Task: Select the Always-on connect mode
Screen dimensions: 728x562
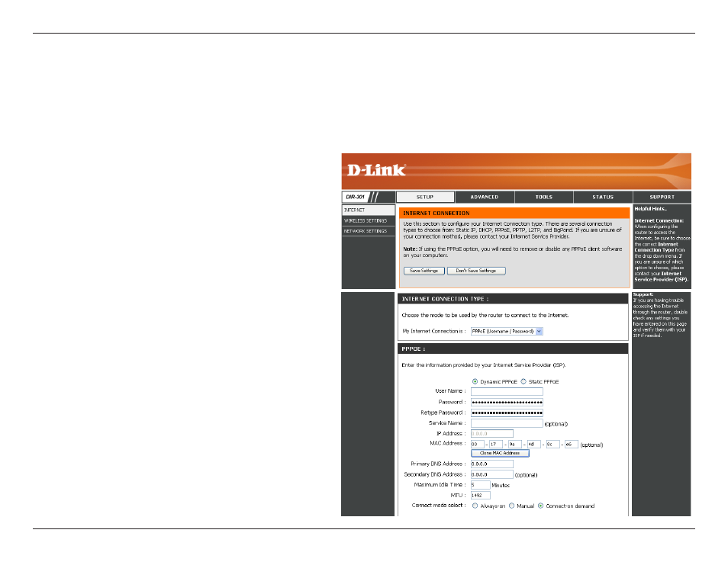Action: coord(475,506)
